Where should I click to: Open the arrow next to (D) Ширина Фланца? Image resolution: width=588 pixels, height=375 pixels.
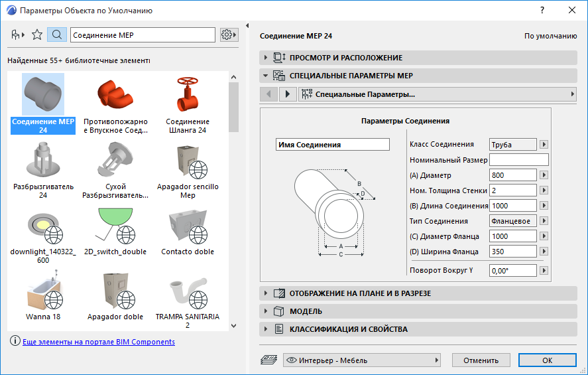[x=544, y=252]
